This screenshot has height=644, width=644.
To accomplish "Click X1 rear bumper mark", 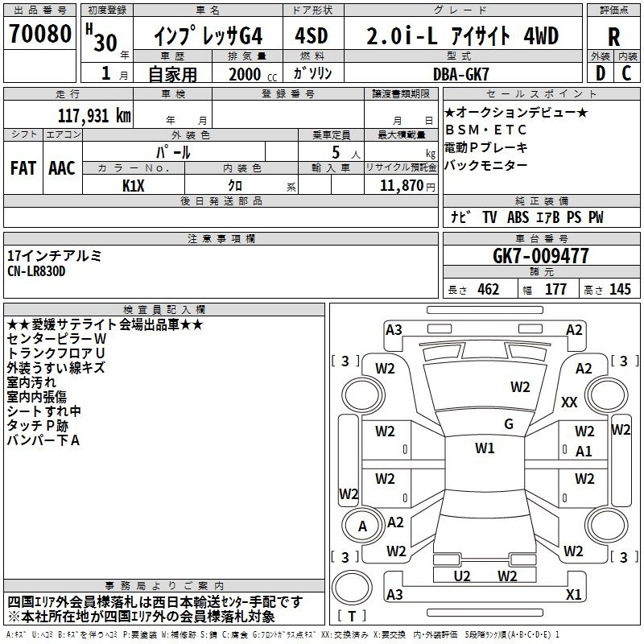I will pyautogui.click(x=574, y=594).
